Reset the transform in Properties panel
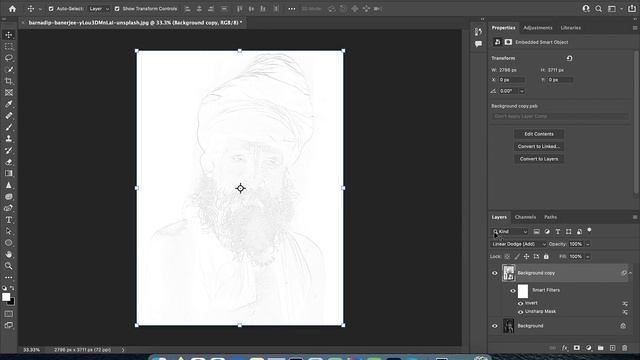This screenshot has width=640, height=360. coord(569,58)
